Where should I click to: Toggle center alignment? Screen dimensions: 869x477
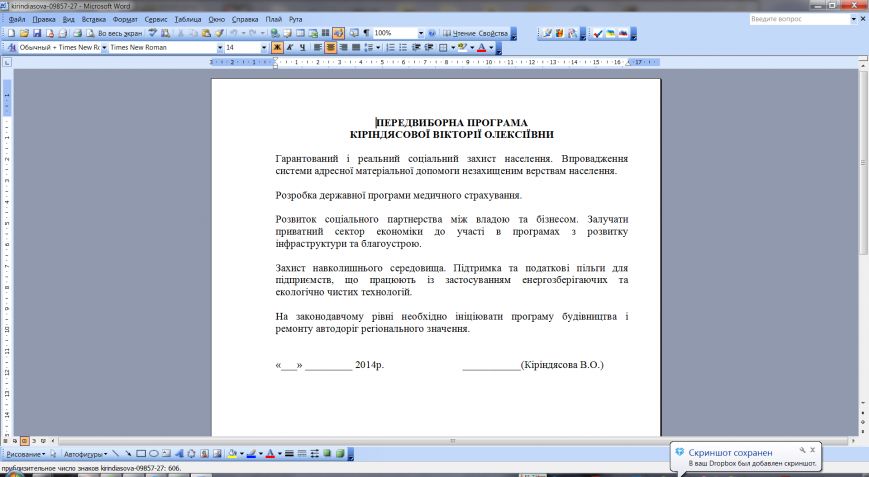[330, 48]
